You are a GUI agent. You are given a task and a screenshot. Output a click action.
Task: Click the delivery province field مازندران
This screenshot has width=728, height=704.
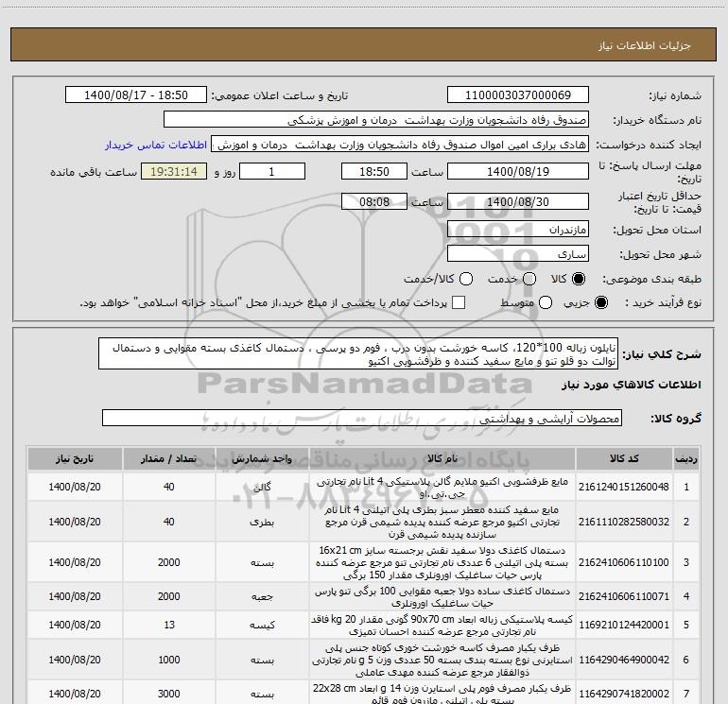coord(518,230)
